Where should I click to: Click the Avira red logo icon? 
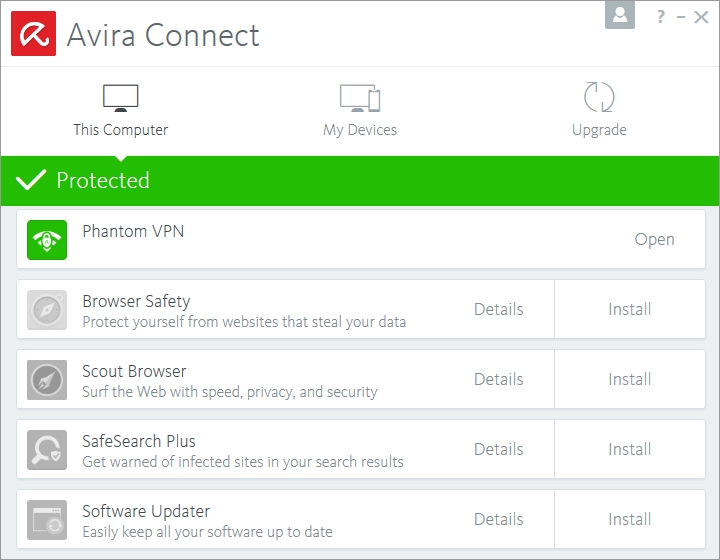click(33, 33)
